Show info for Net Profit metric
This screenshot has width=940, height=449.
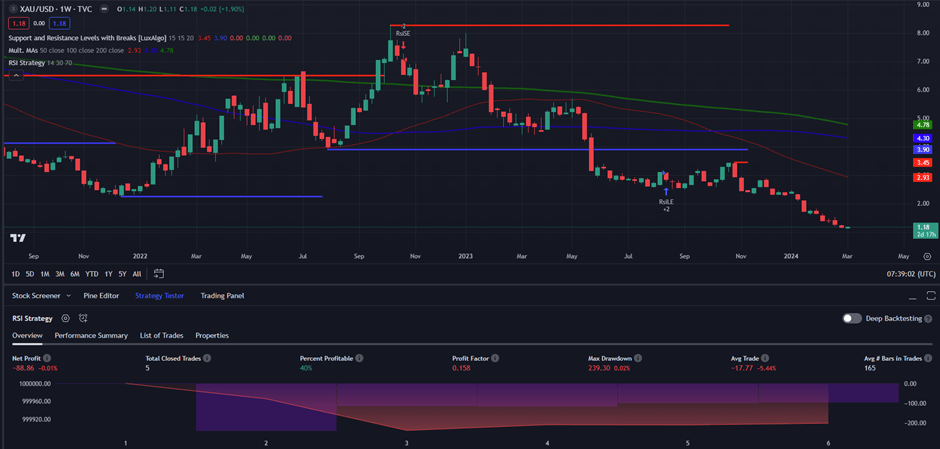(x=48, y=358)
